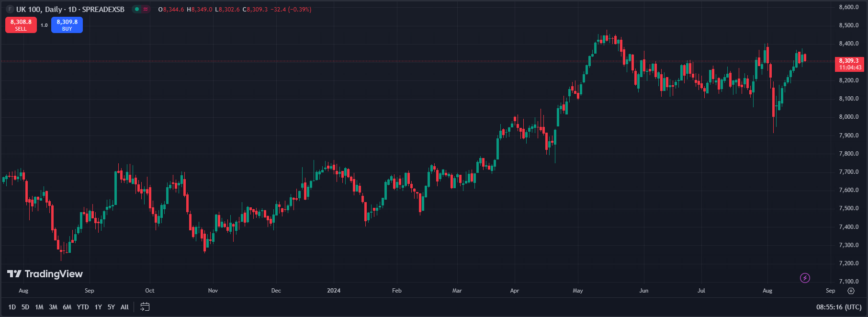Switch to the 1M time range

[x=39, y=307]
